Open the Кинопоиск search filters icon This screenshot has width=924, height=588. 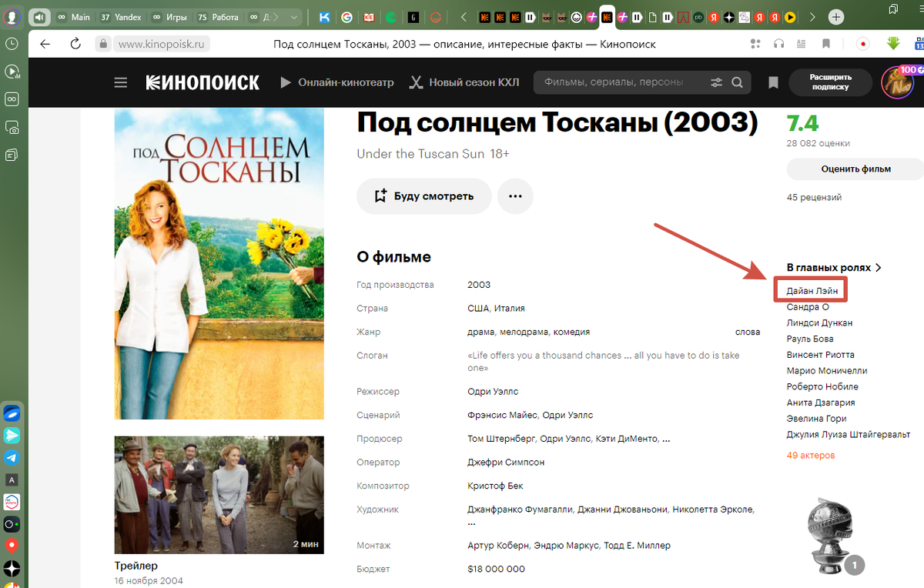(716, 82)
